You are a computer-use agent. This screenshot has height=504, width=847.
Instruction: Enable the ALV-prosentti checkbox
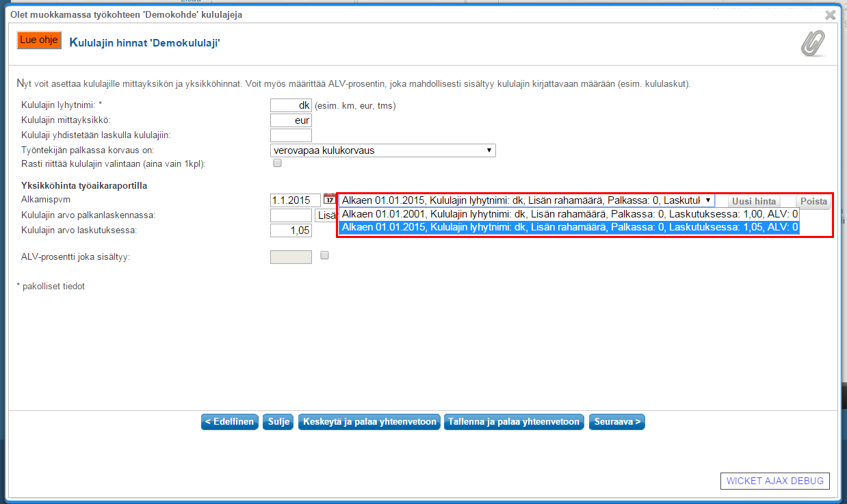[x=325, y=256]
